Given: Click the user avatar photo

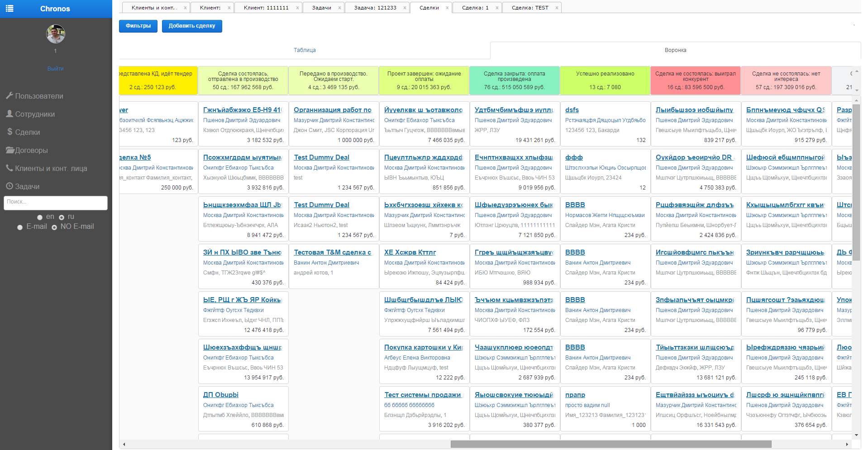Looking at the screenshot, I should coord(56,34).
